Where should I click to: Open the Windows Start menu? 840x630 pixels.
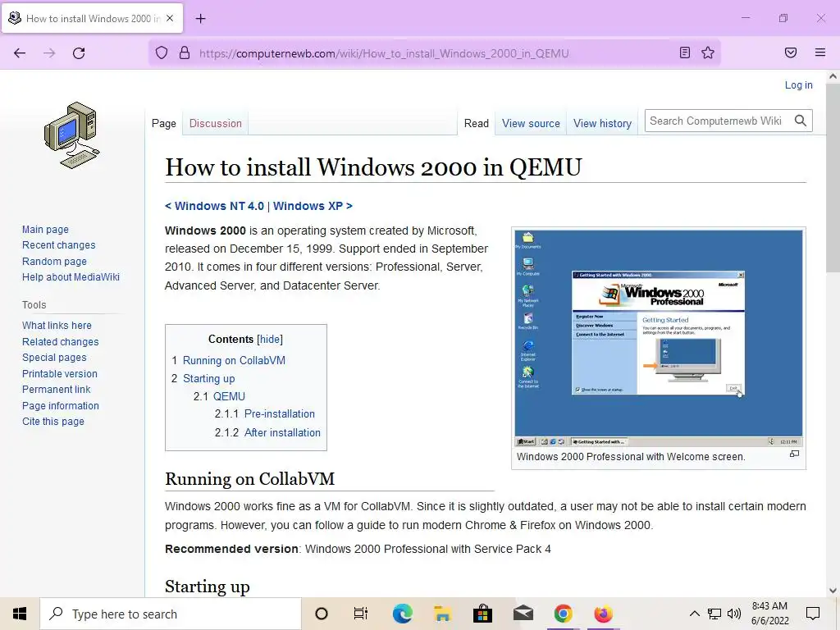20,614
